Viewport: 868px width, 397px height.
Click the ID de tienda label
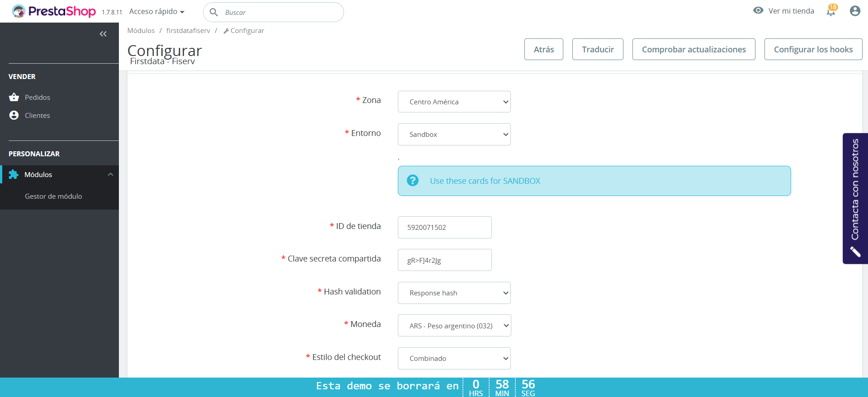pyautogui.click(x=359, y=226)
